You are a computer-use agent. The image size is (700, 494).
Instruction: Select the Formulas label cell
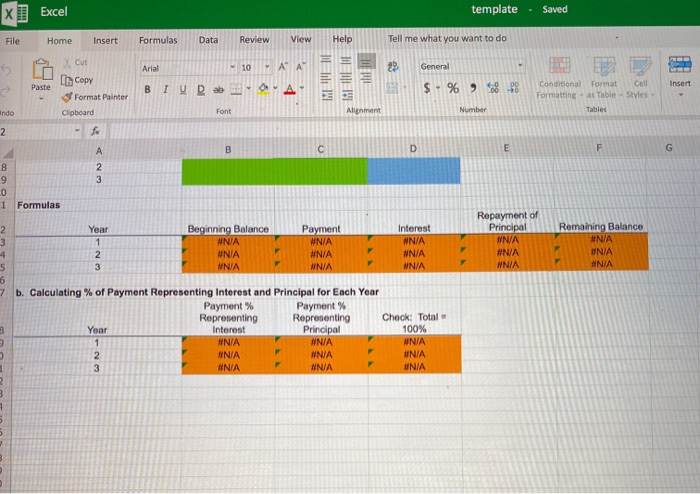point(38,205)
